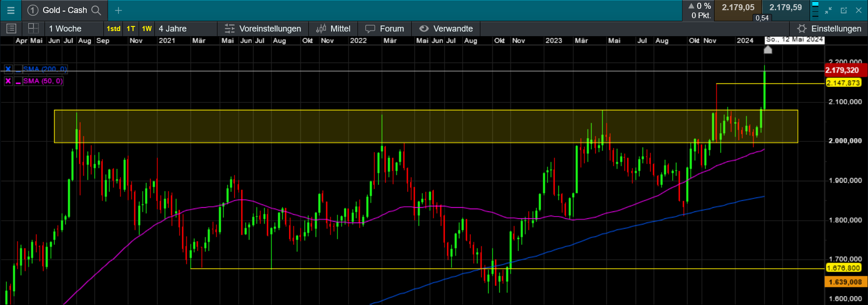The height and width of the screenshot is (305, 868).
Task: Open the list view icon in toolbar
Action: [12, 29]
